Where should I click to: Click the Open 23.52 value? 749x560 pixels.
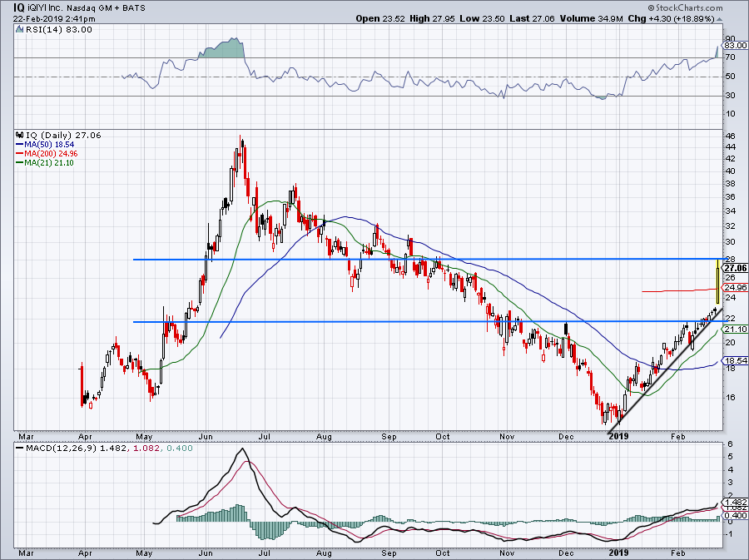coord(380,18)
